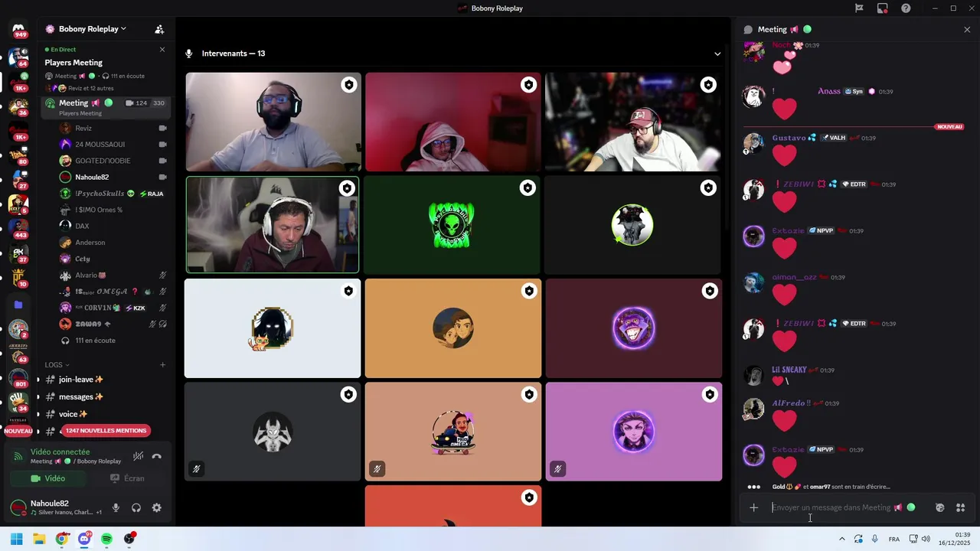Click the badge icon on the green alien tile
The image size is (980, 551).
click(528, 187)
